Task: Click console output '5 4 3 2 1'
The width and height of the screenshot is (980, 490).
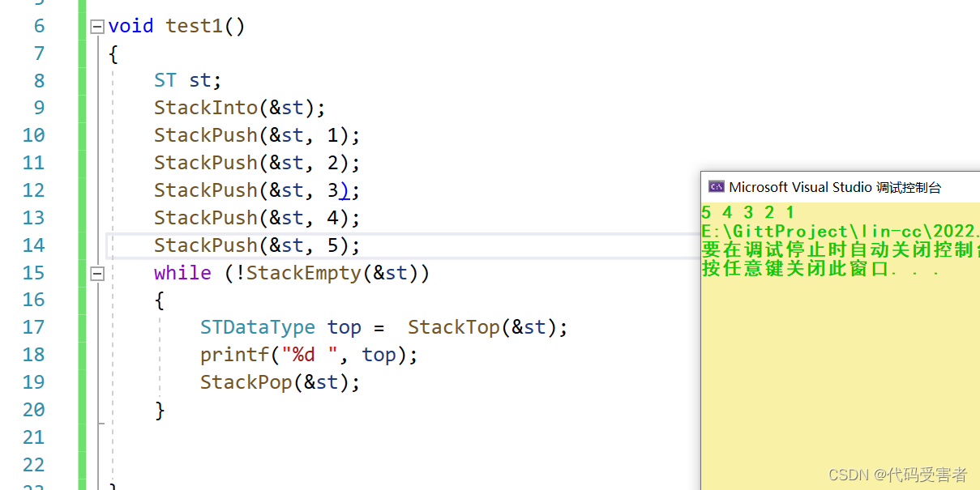Action: point(747,213)
